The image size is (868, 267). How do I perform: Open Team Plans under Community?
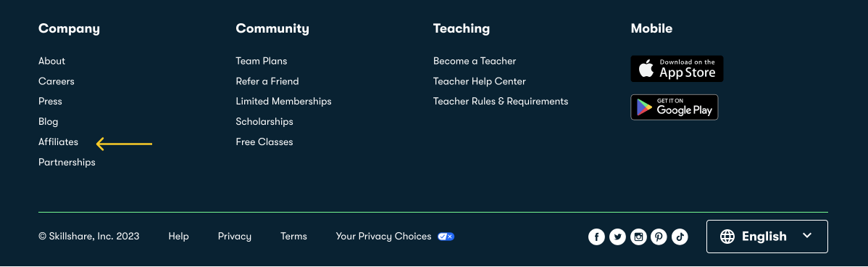tap(262, 61)
